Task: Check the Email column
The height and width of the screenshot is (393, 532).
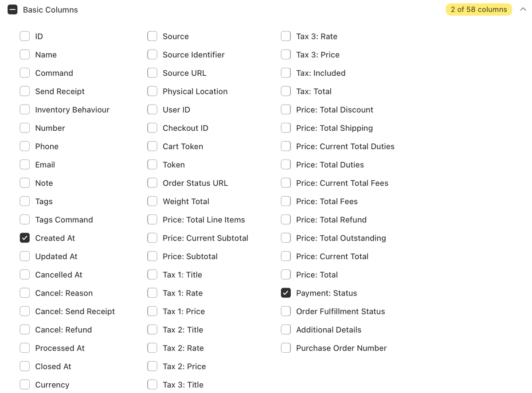Action: [25, 165]
